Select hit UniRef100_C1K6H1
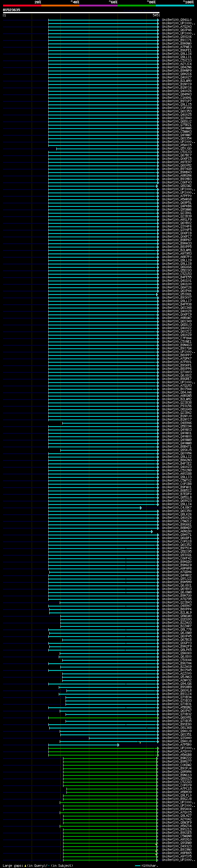 click(x=176, y=98)
